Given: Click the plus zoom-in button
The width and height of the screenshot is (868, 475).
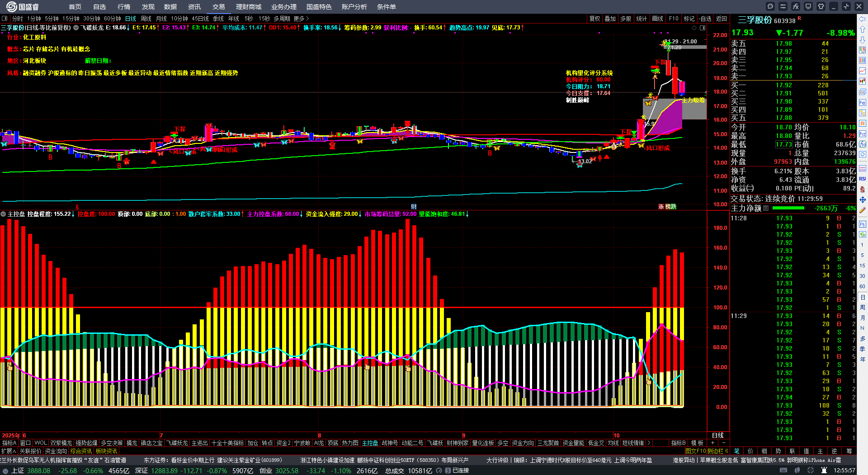Looking at the screenshot, I should 713,443.
